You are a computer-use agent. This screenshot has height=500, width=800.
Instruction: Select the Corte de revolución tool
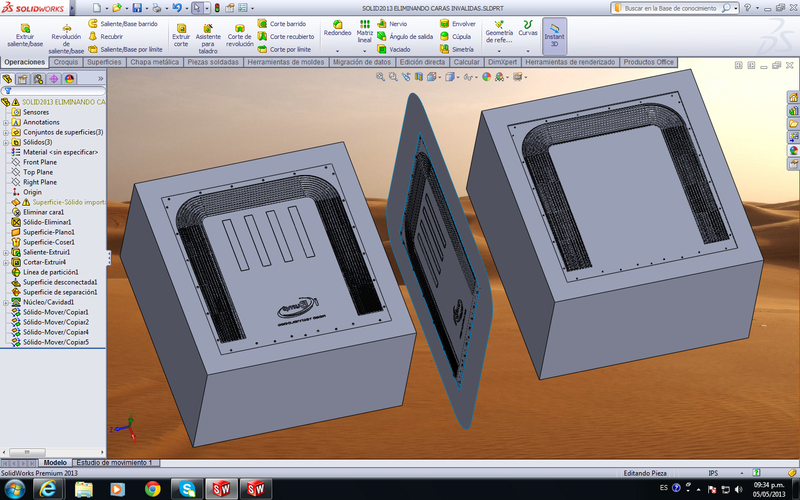point(240,35)
